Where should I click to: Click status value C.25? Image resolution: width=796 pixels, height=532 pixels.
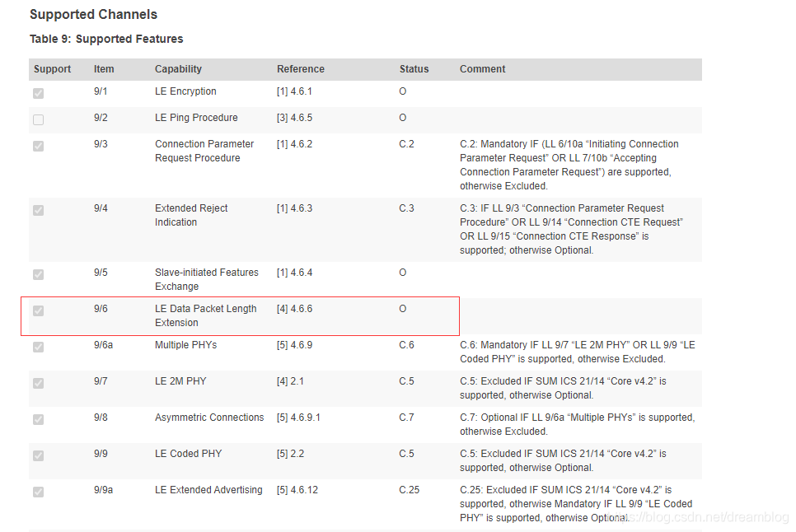point(410,490)
